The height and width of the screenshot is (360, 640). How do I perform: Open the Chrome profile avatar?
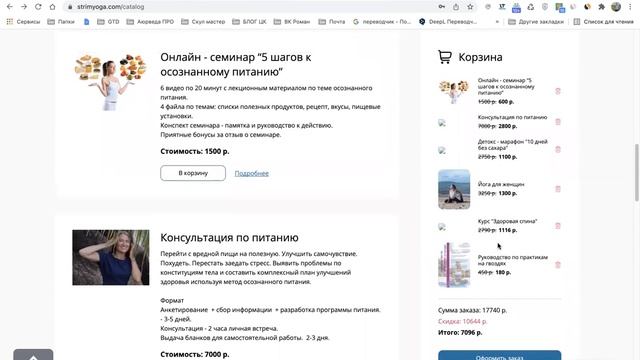616,7
